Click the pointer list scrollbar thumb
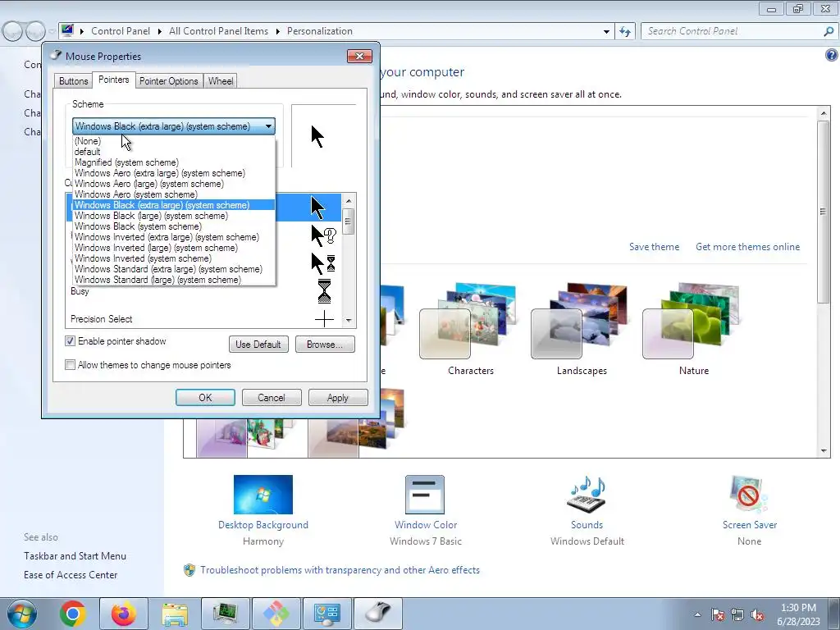This screenshot has height=630, width=840. tap(349, 221)
